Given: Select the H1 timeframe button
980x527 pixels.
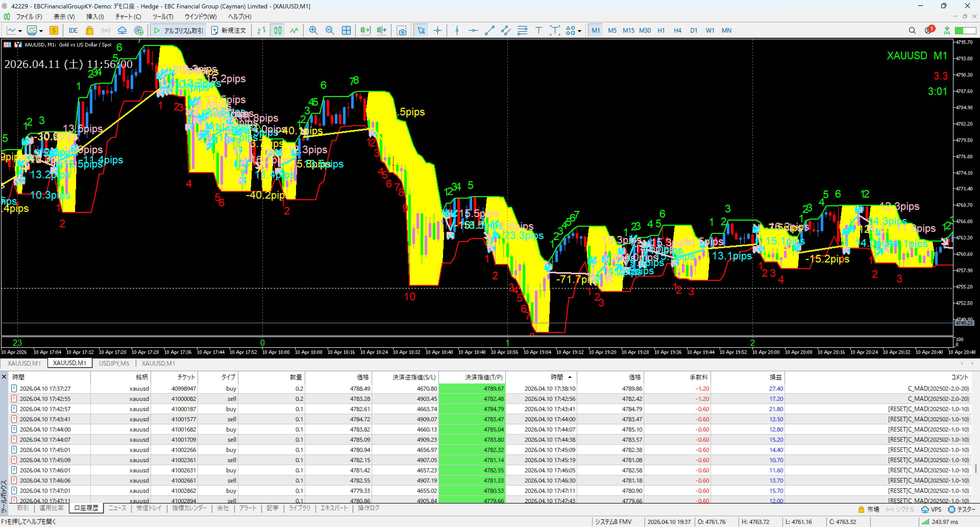Looking at the screenshot, I should pyautogui.click(x=661, y=30).
